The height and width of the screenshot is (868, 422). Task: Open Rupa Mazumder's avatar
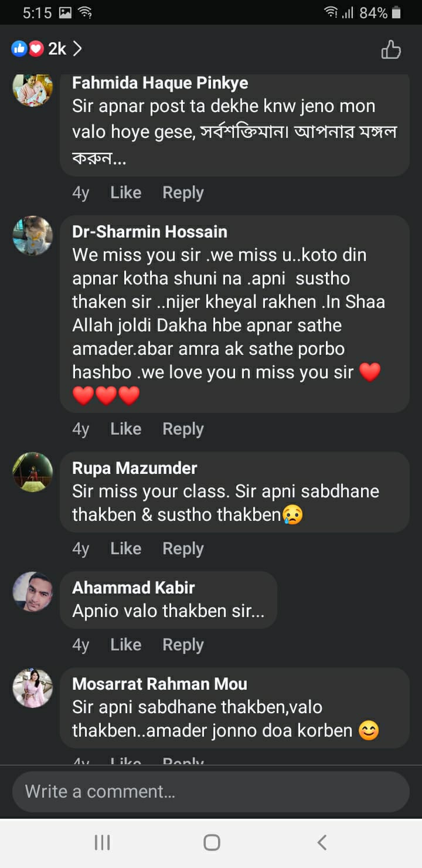[33, 472]
